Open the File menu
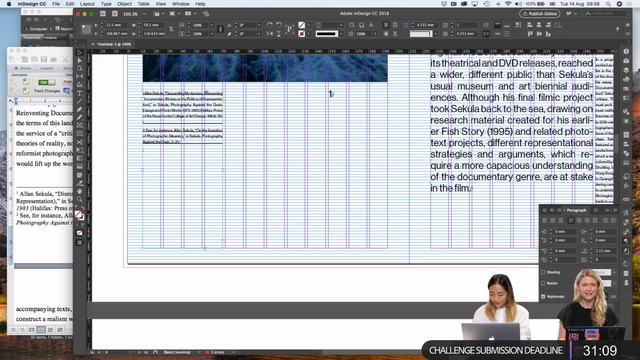The width and height of the screenshot is (640, 360). [56, 4]
